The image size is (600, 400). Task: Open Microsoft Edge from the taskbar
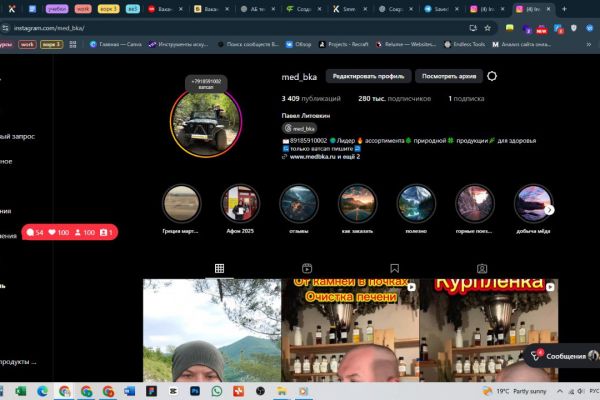pyautogui.click(x=42, y=391)
